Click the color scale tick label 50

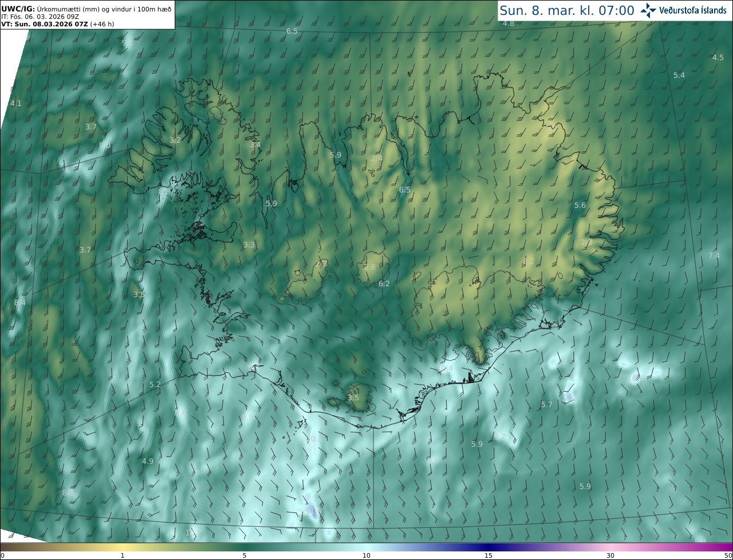pyautogui.click(x=728, y=555)
